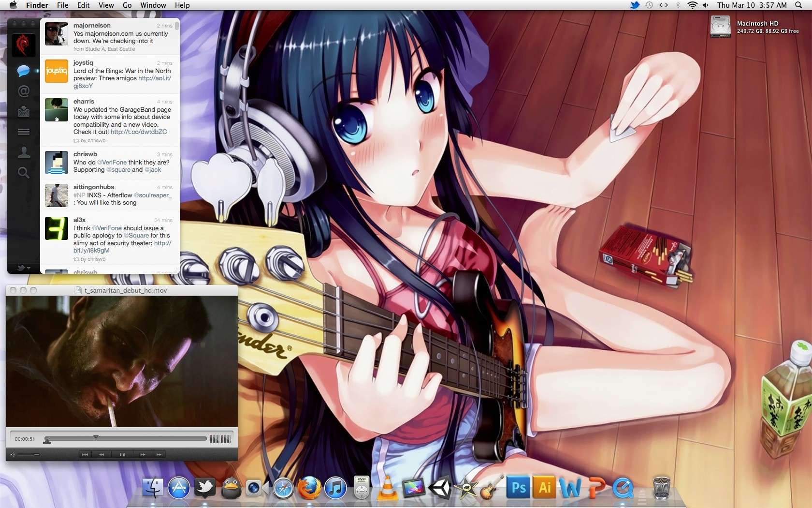This screenshot has width=812, height=508.
Task: Open the Finder menu
Action: [37, 5]
